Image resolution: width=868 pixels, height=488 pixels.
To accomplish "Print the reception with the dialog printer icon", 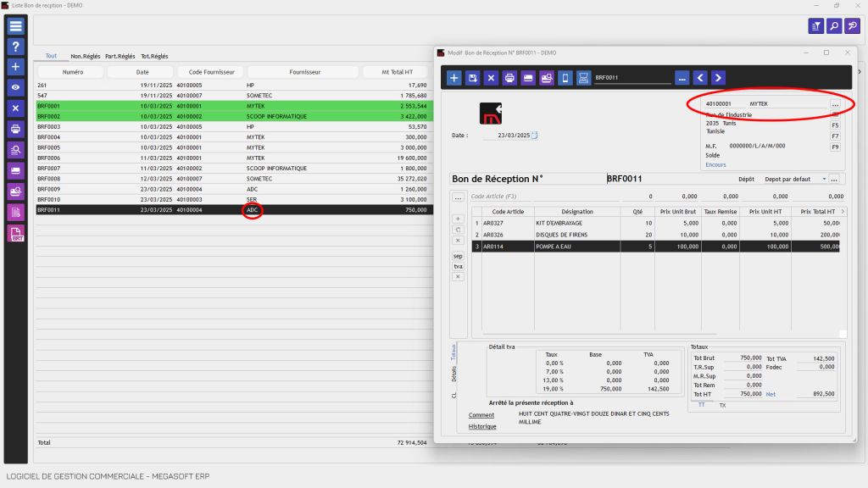I will coord(509,78).
